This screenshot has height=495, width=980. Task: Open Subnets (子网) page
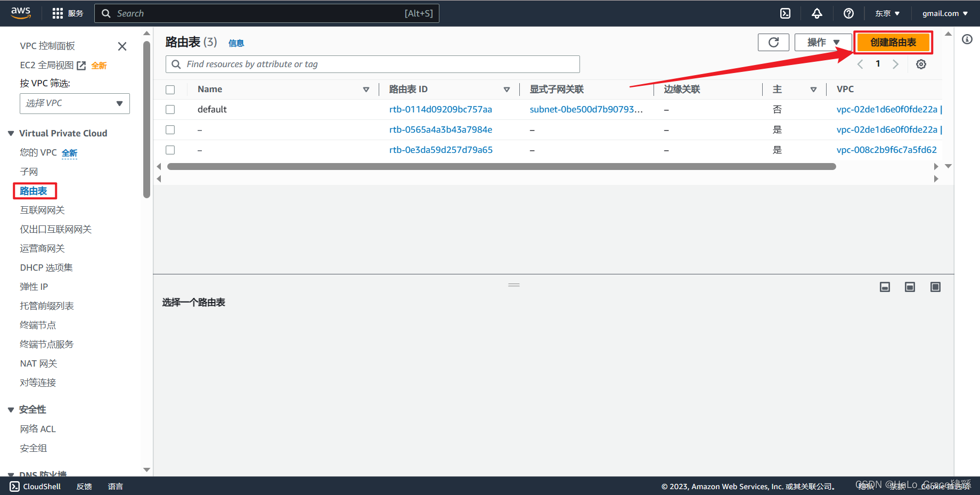point(29,172)
